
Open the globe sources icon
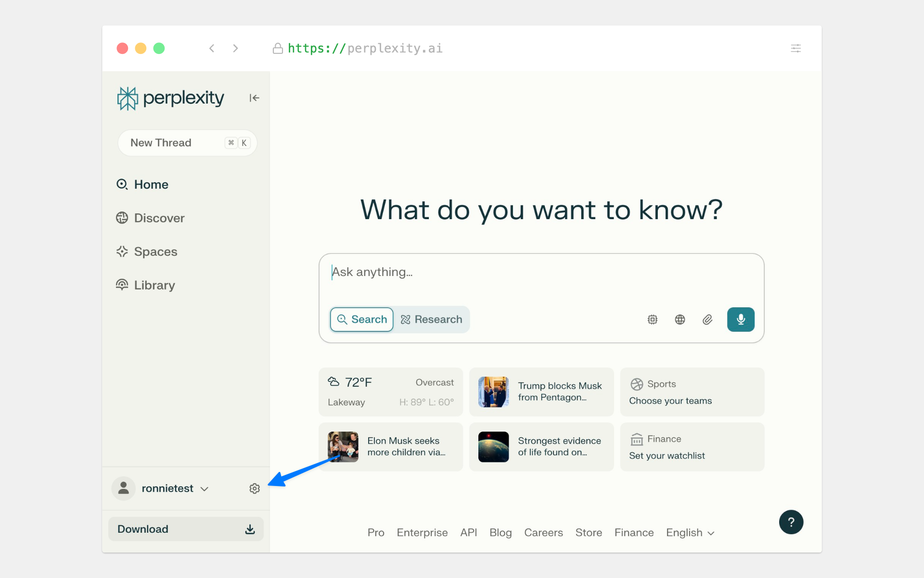point(680,319)
